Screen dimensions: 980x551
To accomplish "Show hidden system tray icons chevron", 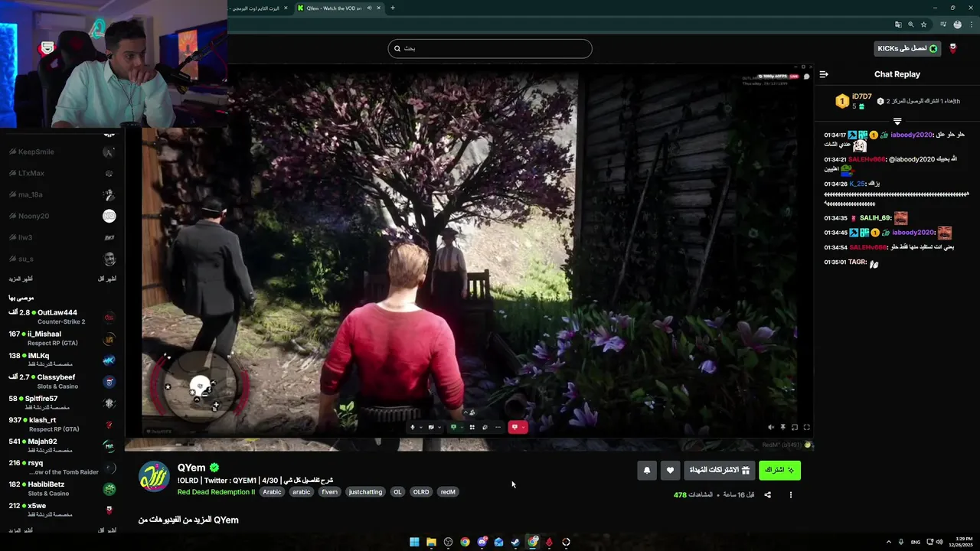I will pyautogui.click(x=889, y=542).
